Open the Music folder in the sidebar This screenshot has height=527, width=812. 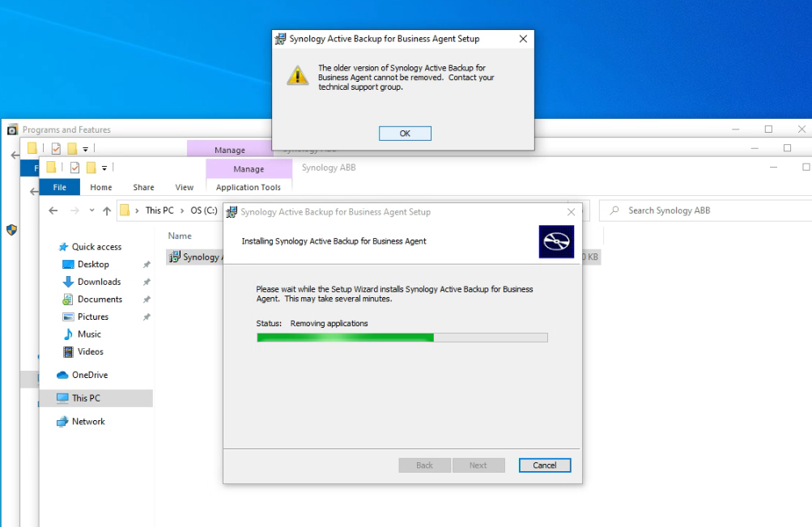[89, 334]
